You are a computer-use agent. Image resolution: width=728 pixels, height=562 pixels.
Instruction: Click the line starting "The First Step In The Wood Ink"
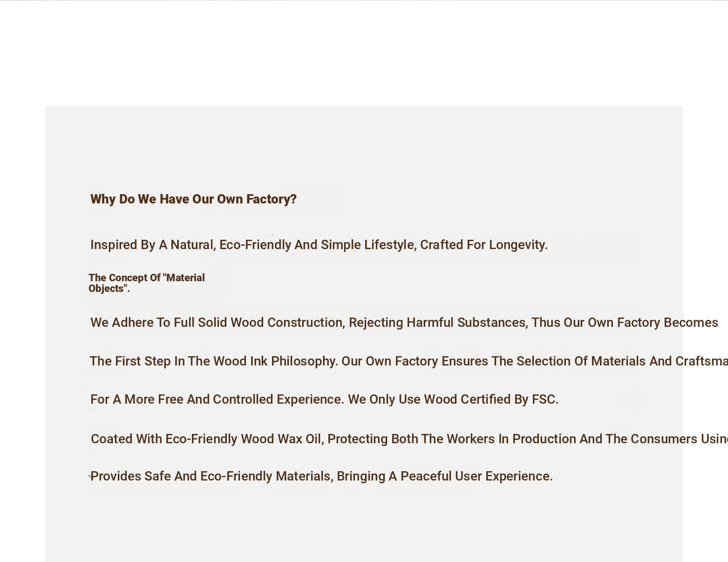pyautogui.click(x=408, y=361)
